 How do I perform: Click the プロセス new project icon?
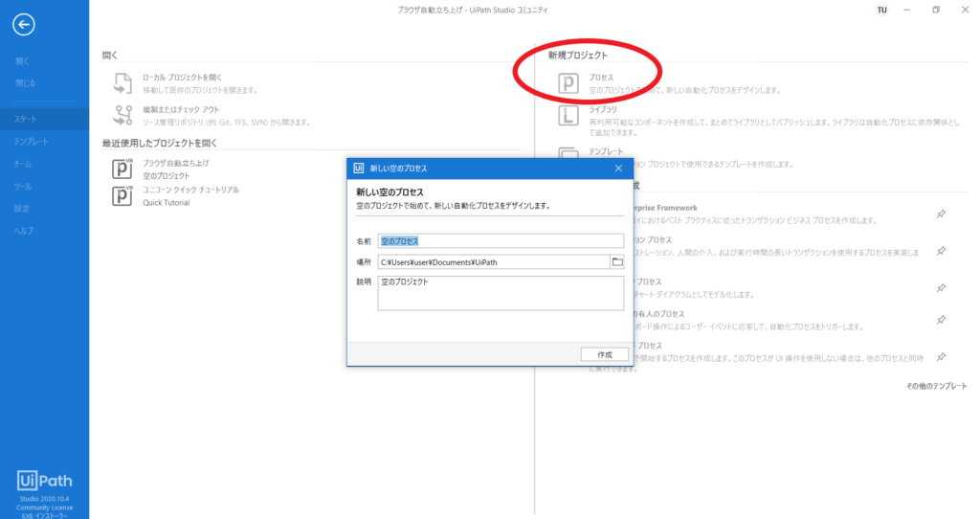pyautogui.click(x=568, y=83)
